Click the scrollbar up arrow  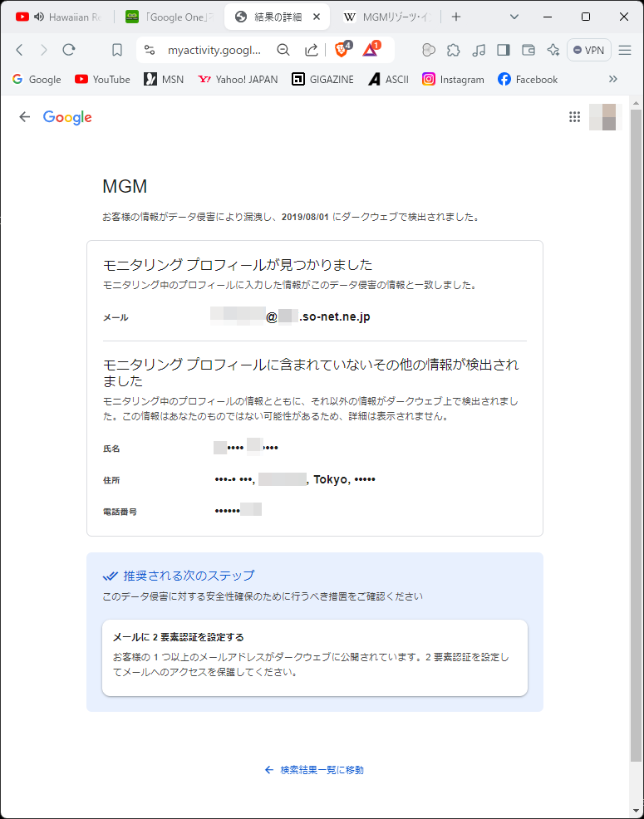point(636,102)
